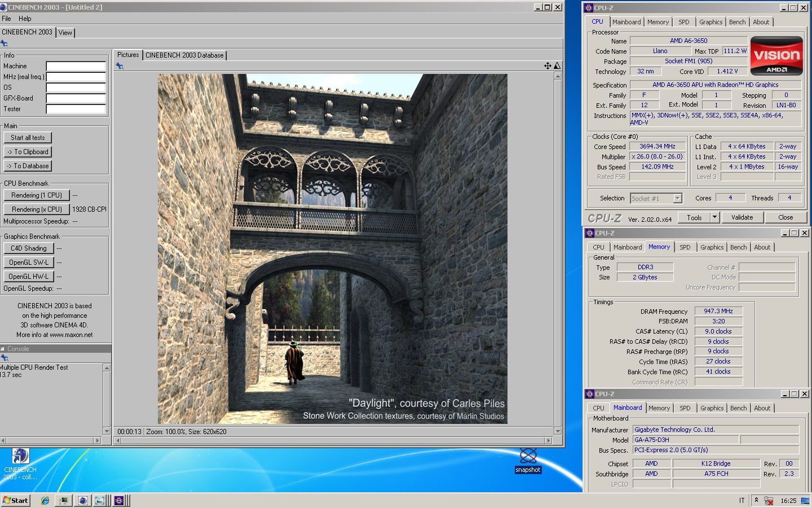Viewport: 812px width, 508px height.
Task: Run the C4D Shading test
Action: pyautogui.click(x=29, y=248)
